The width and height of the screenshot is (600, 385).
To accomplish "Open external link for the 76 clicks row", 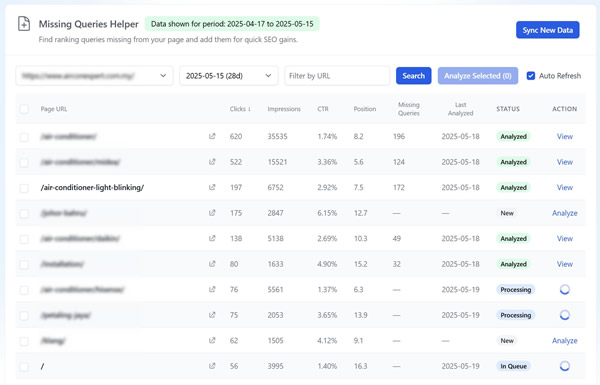I will click(212, 289).
